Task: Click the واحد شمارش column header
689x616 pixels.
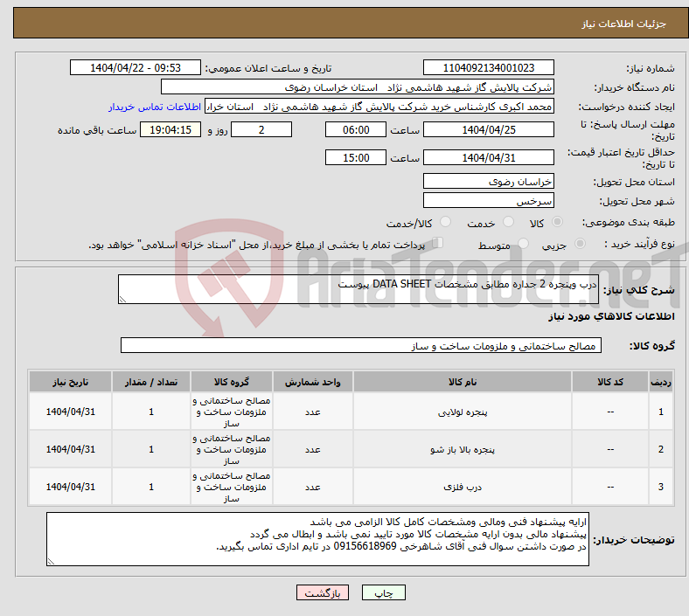Action: tap(312, 382)
